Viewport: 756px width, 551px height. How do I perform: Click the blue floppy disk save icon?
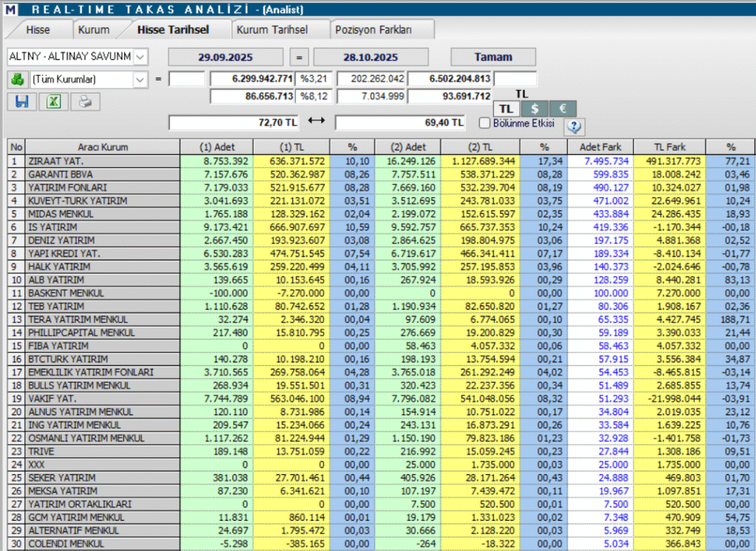(20, 101)
